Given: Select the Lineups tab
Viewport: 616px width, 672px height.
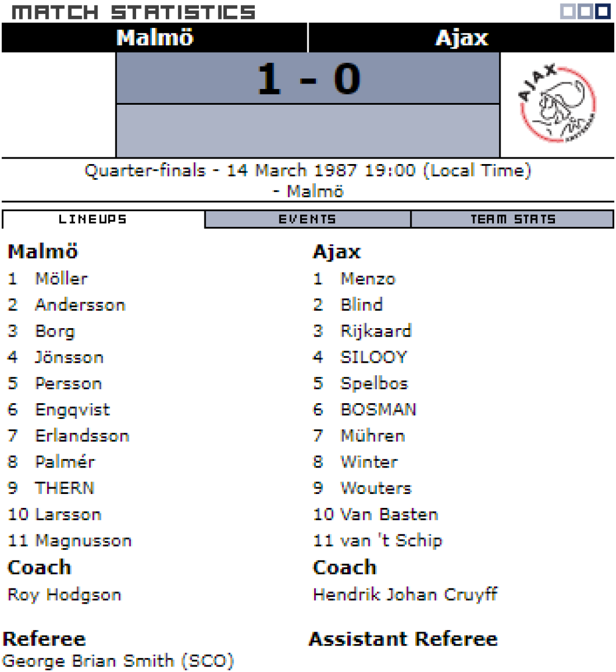Looking at the screenshot, I should 93,220.
